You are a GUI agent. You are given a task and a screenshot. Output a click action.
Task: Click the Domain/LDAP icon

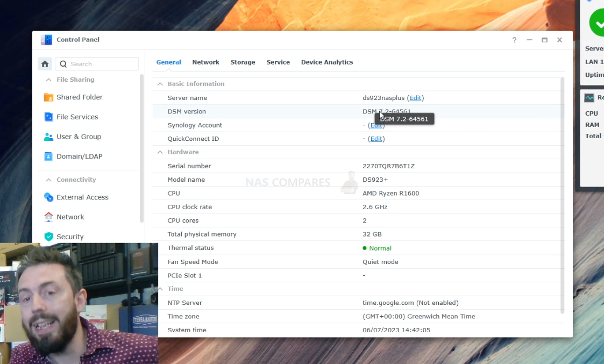tap(48, 156)
